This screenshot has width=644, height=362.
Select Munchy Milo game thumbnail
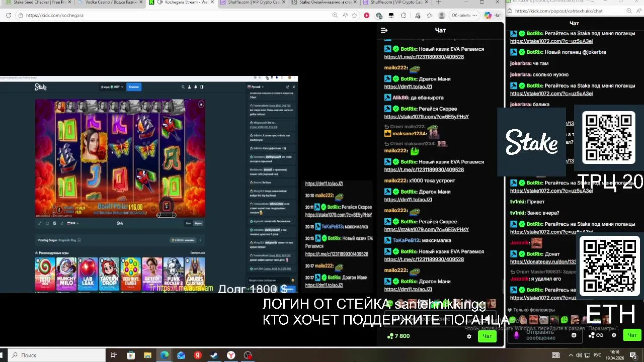tap(66, 274)
